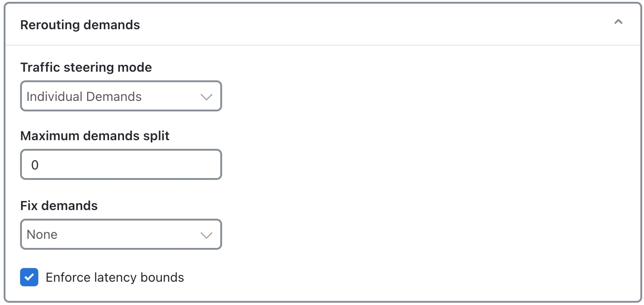Focus the Maximum demands split input field
The image size is (644, 305).
coord(121,165)
